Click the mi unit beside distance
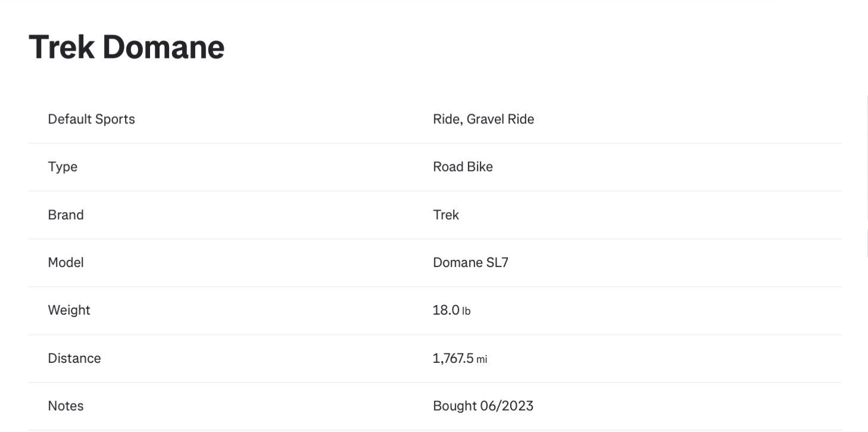The width and height of the screenshot is (868, 432). (x=482, y=359)
